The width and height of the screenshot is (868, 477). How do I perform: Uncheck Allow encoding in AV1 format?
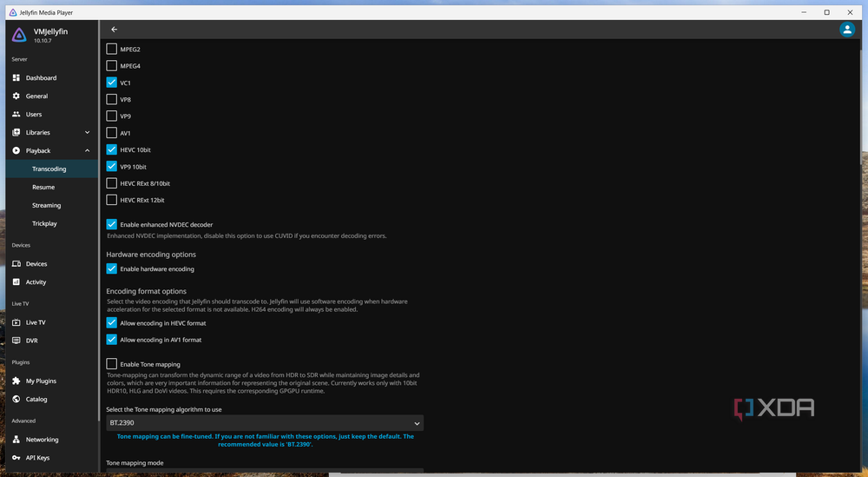click(111, 340)
